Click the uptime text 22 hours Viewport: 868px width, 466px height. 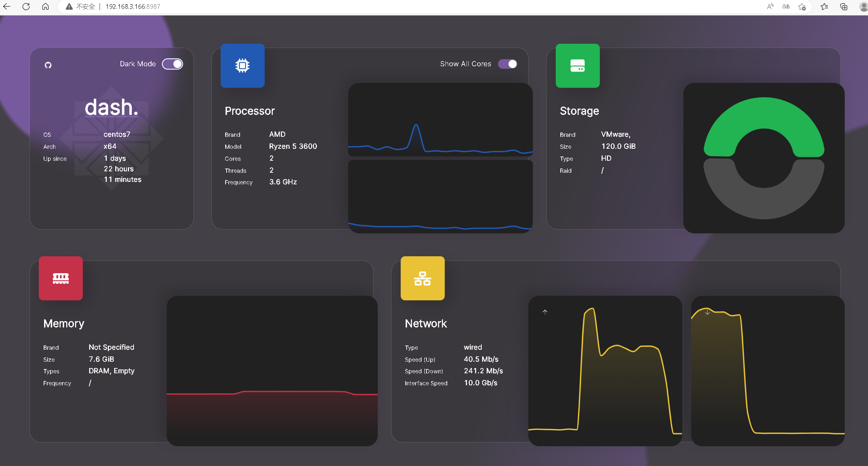(119, 169)
